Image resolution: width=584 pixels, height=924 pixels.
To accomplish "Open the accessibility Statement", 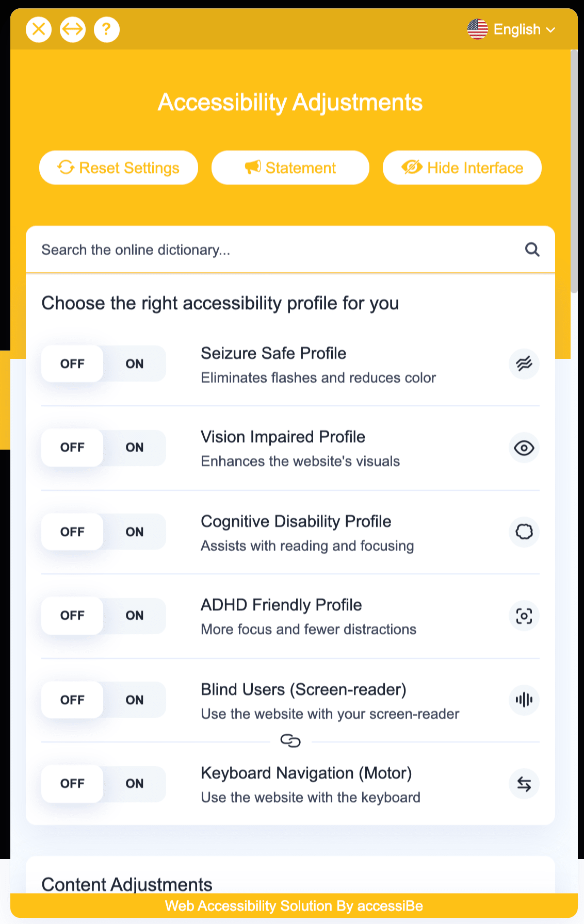I will click(290, 168).
